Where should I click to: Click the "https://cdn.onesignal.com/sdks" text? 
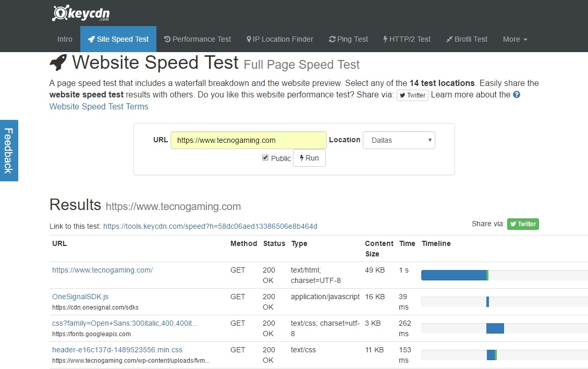[x=95, y=308]
